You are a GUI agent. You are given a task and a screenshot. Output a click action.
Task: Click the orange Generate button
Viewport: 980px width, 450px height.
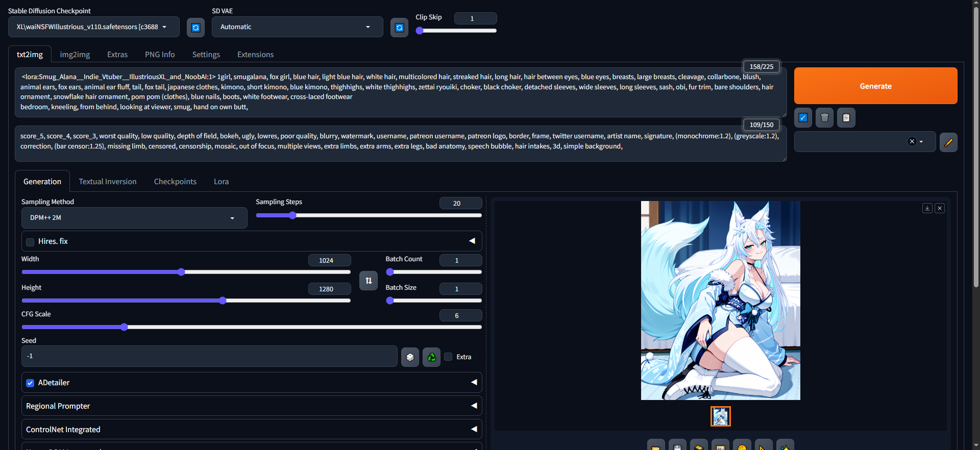coord(875,86)
